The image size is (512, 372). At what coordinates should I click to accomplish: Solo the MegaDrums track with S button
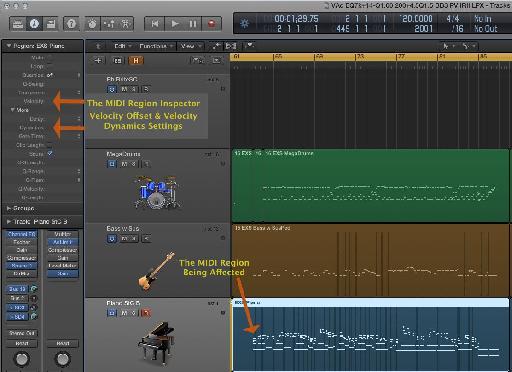(133, 164)
